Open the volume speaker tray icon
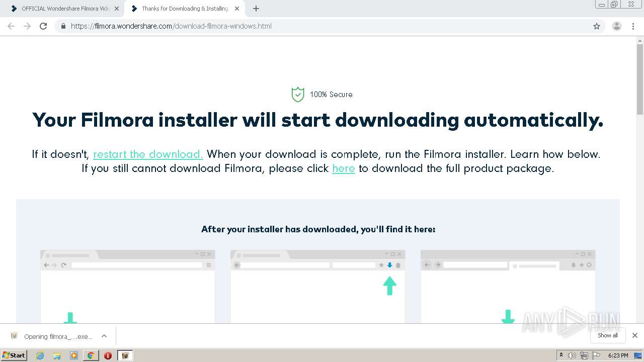 click(x=572, y=355)
